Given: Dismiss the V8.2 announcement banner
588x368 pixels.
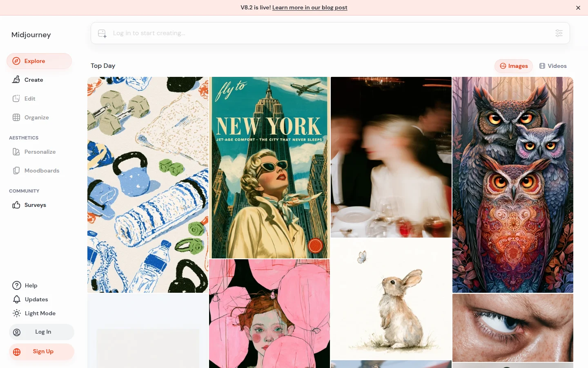Looking at the screenshot, I should 578,8.
